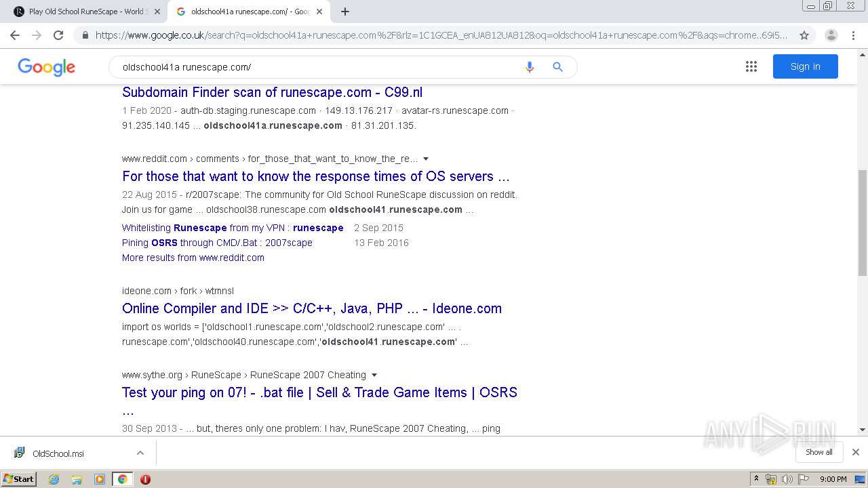Click the page vertical scrollbar thumb

tap(863, 224)
